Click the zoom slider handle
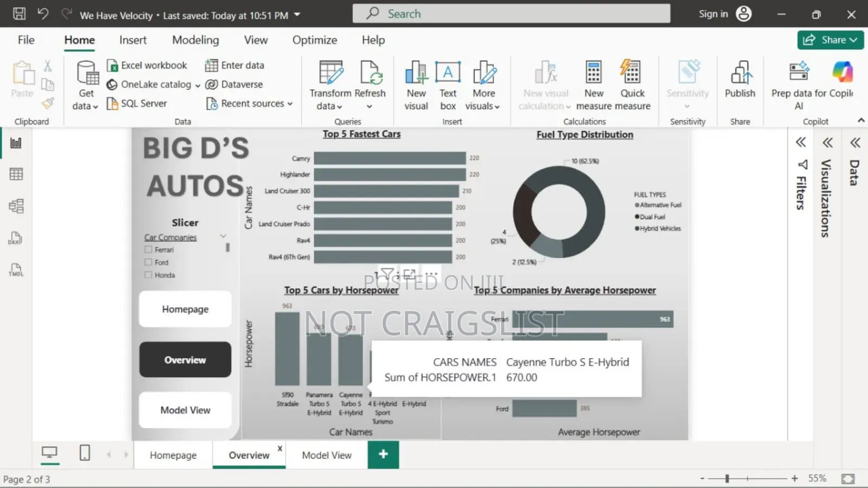868x488 pixels. coord(727,478)
